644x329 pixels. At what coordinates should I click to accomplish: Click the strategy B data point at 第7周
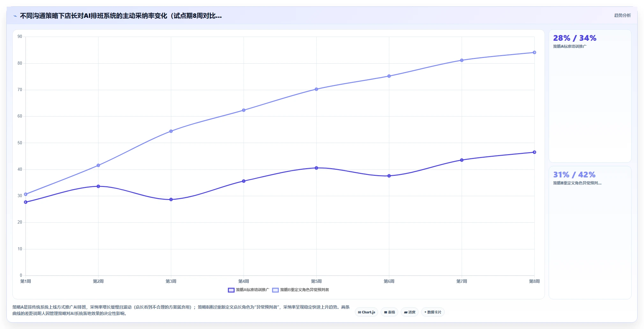(462, 60)
